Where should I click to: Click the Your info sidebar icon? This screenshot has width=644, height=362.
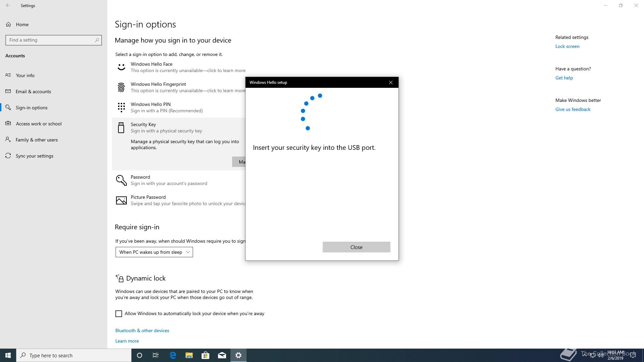[8, 75]
